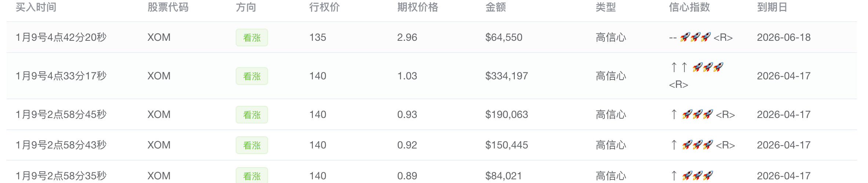Click the 信心指数 column header

click(689, 7)
